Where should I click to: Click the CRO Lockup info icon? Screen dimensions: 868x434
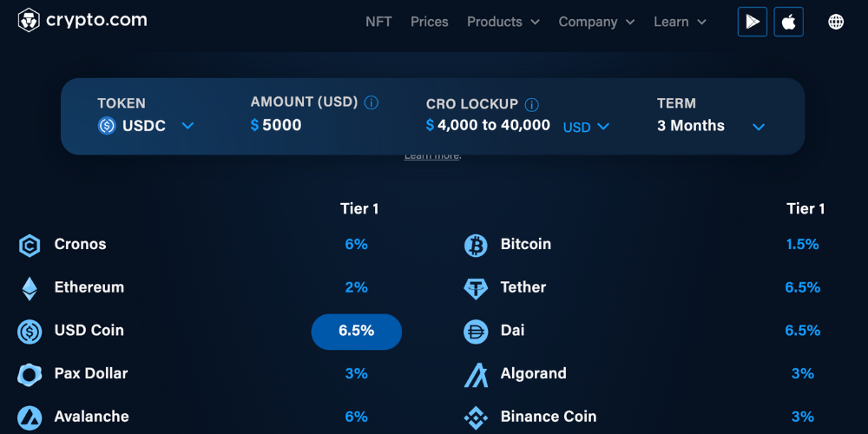click(532, 104)
